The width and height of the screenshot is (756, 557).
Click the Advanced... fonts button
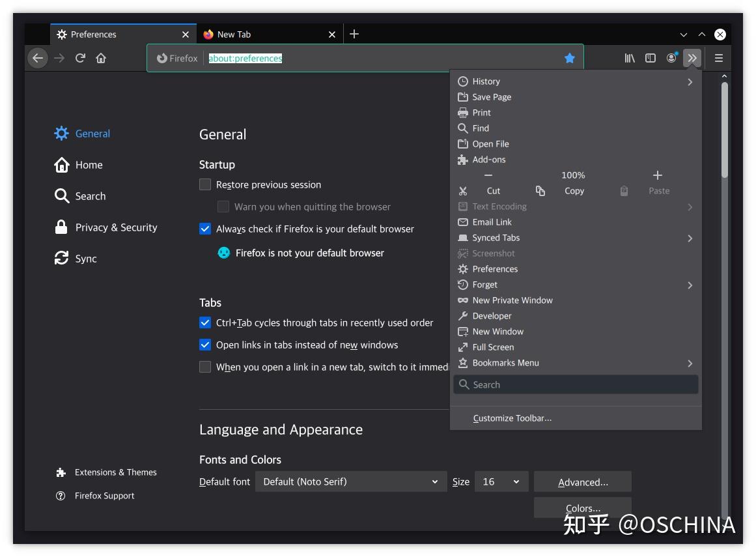(x=582, y=482)
